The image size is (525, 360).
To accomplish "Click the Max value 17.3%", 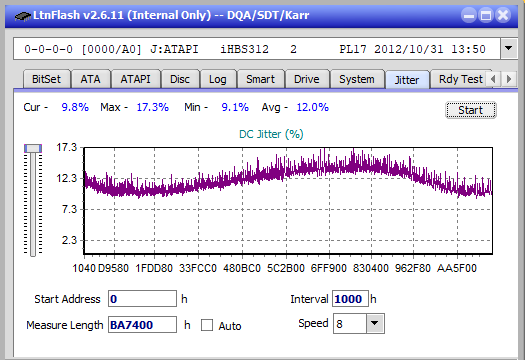I will [x=153, y=107].
